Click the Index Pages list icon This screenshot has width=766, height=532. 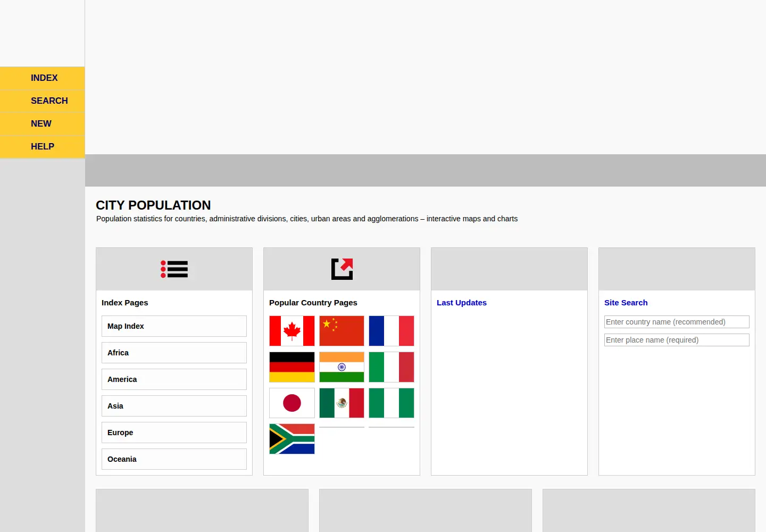(174, 269)
